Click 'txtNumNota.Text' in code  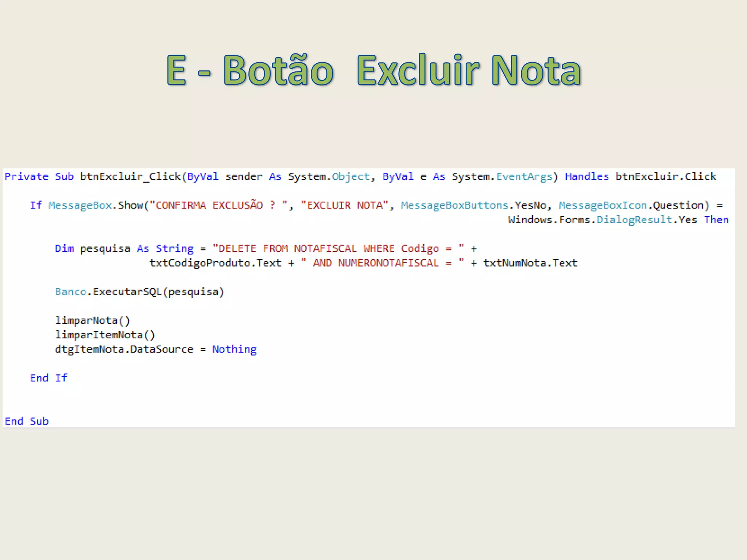(x=530, y=263)
